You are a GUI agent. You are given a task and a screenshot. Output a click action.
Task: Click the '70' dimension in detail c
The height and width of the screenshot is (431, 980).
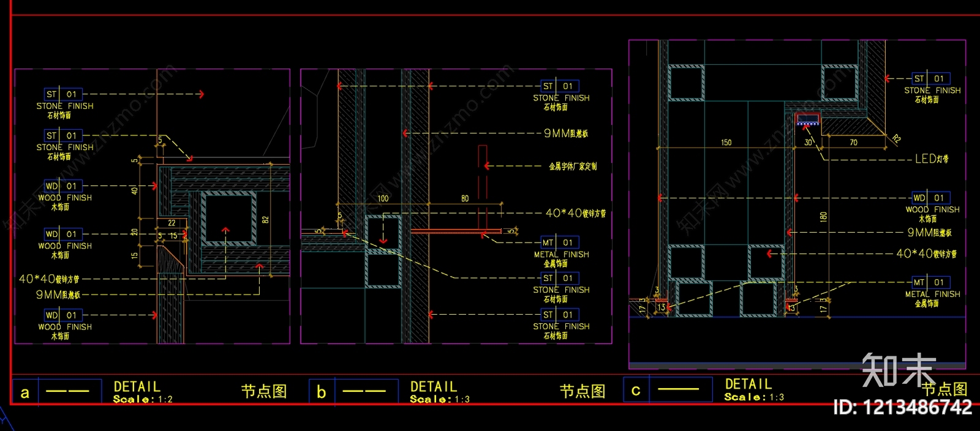tap(854, 143)
